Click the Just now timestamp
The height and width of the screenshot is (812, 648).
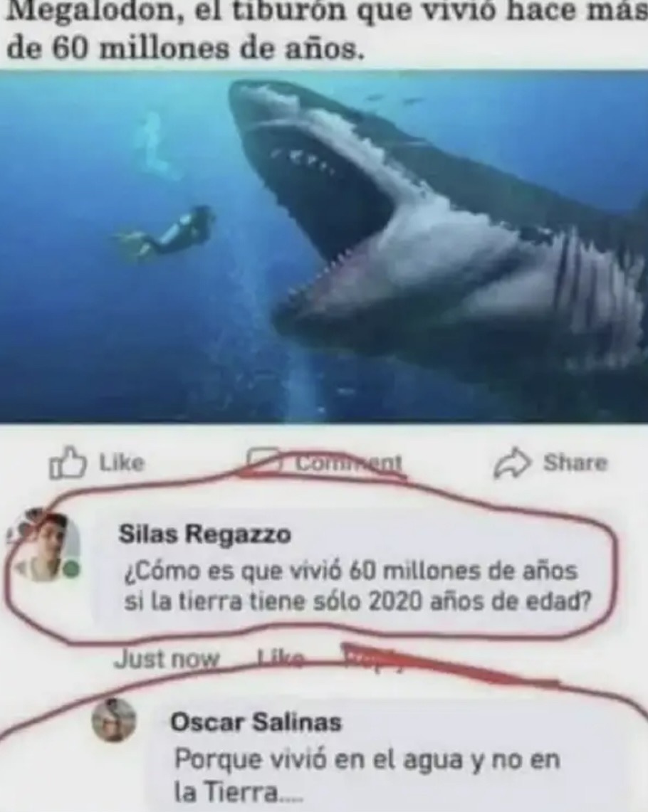(x=167, y=659)
